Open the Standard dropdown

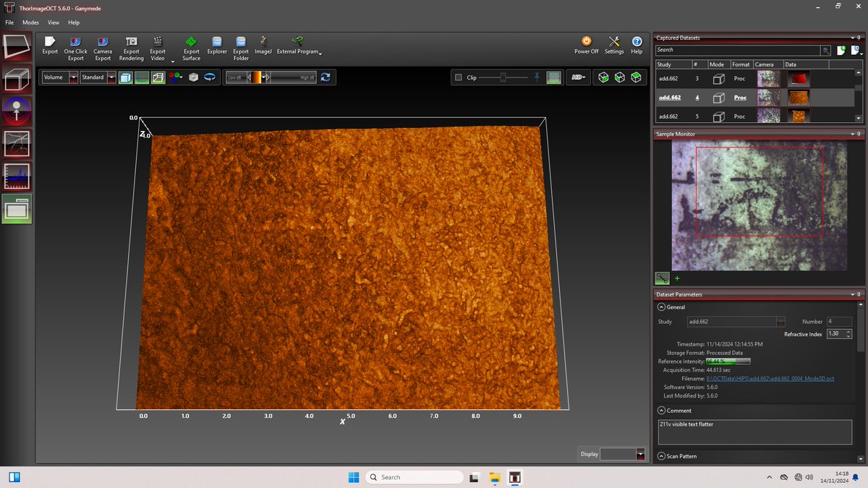tap(111, 77)
